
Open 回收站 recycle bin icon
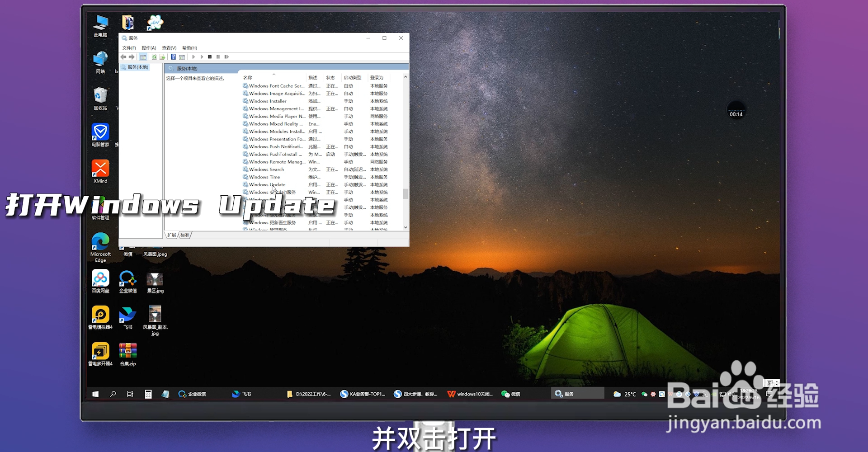point(100,99)
